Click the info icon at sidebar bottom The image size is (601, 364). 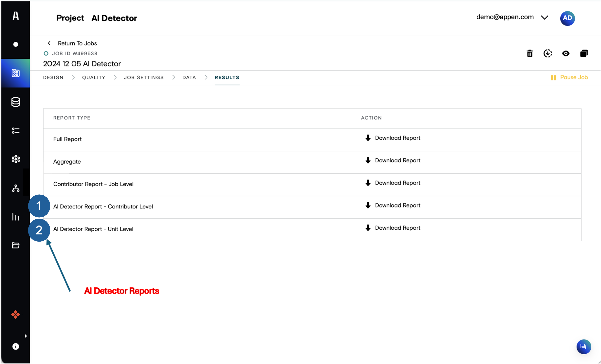pos(16,346)
